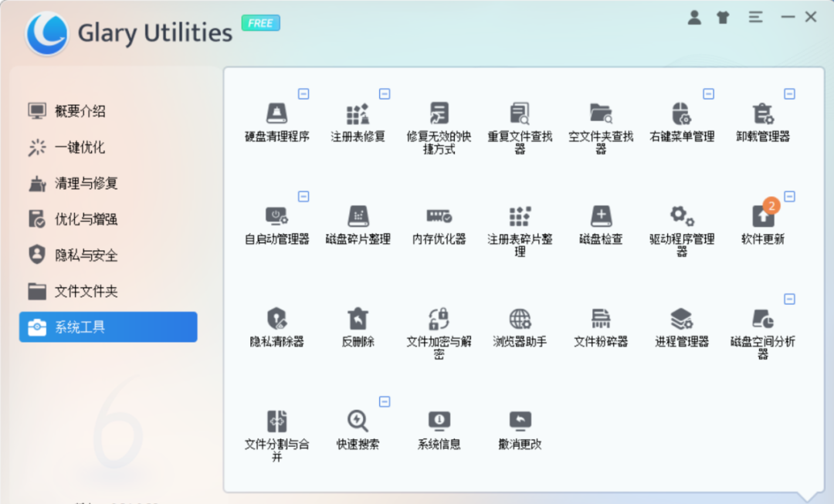Open the hamburger main menu
The image size is (834, 504).
click(x=755, y=18)
